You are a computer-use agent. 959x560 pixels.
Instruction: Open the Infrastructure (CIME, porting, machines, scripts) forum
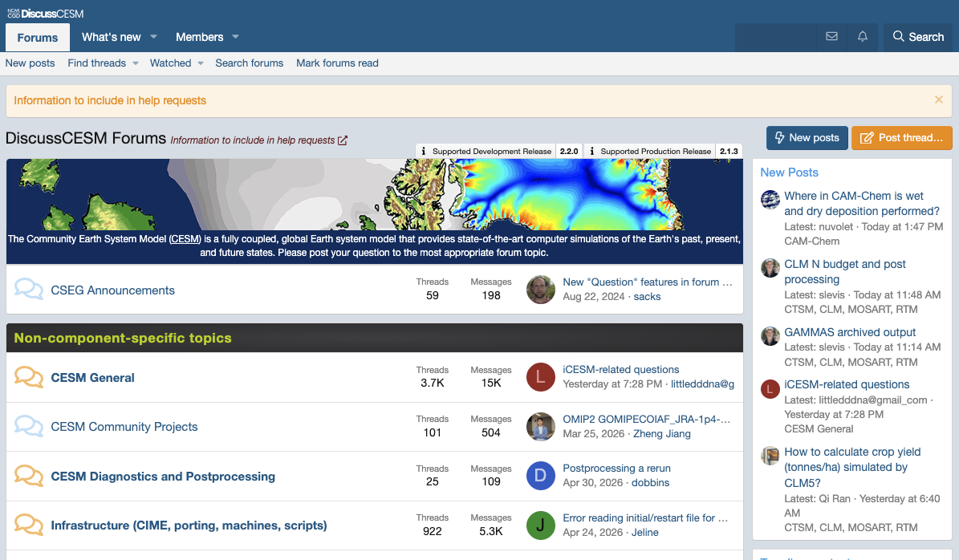point(189,526)
